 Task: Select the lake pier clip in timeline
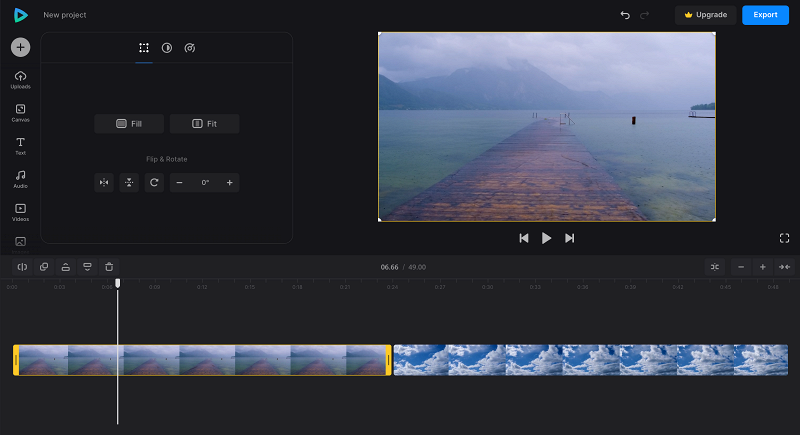203,360
